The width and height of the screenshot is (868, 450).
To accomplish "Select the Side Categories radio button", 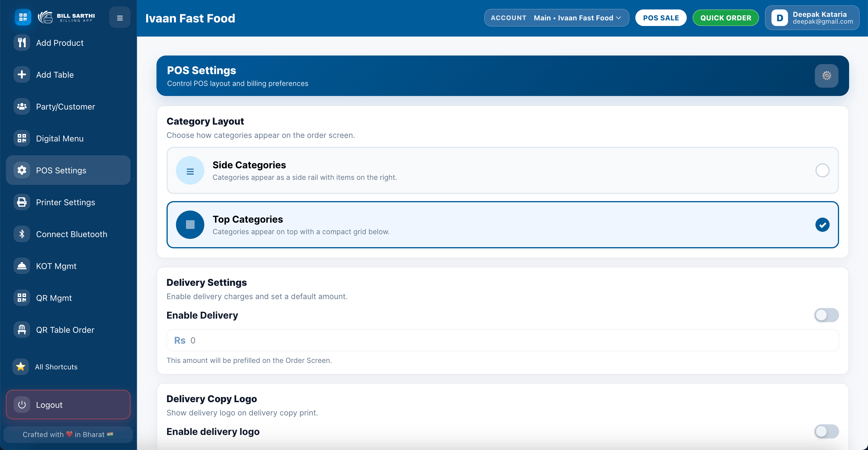I will (x=822, y=171).
